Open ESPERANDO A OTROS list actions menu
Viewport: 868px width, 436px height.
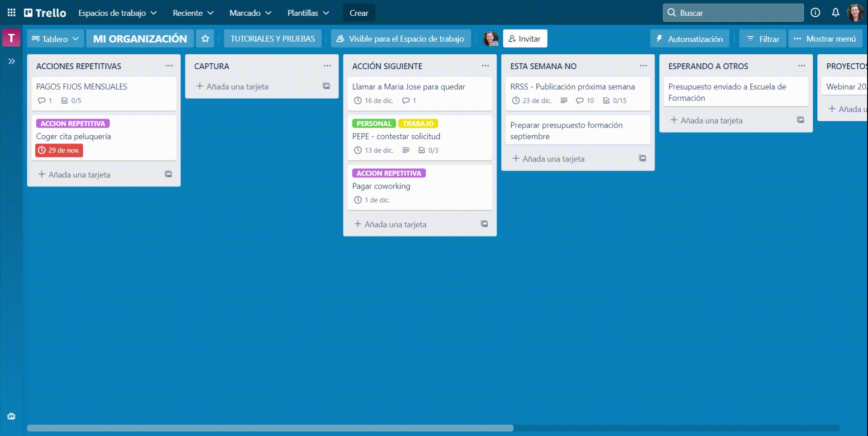point(802,66)
